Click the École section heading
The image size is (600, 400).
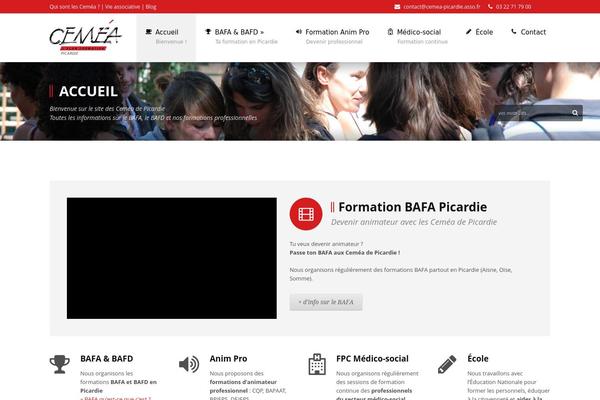pos(478,359)
